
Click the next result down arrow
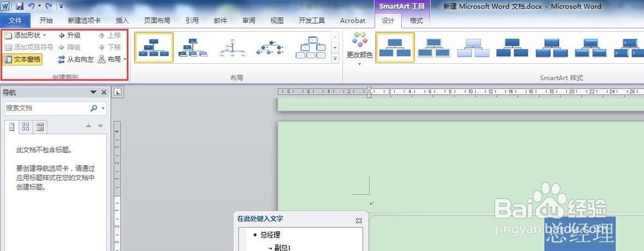tap(100, 126)
